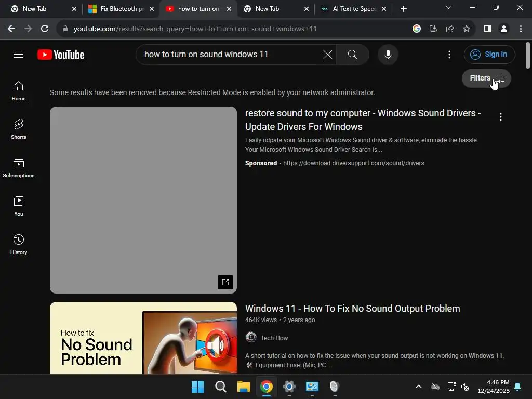Click the address bar URL
The height and width of the screenshot is (399, 532).
point(195,29)
